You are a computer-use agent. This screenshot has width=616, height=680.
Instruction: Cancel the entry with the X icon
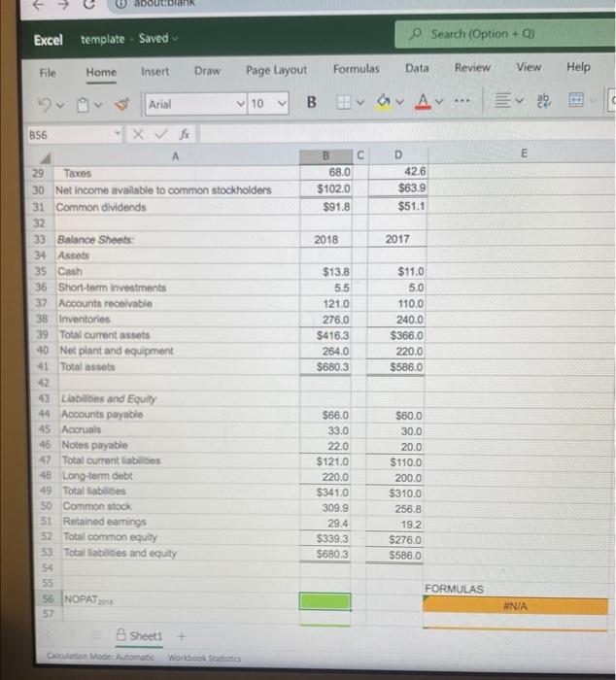pos(138,134)
